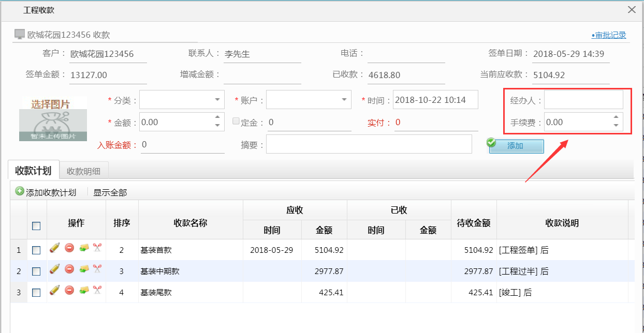
Task: Click the edit pencil icon for 基装首款
Action: [54, 249]
